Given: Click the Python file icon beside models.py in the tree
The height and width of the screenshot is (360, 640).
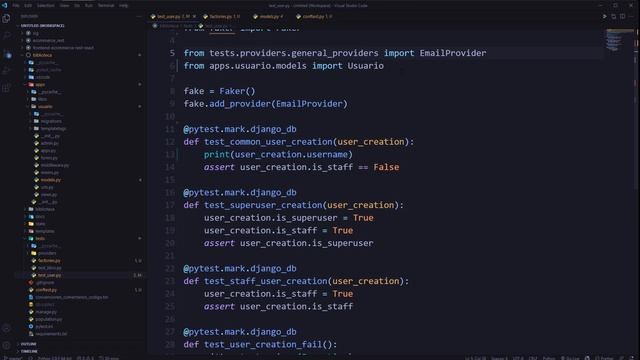Looking at the screenshot, I should 37,180.
